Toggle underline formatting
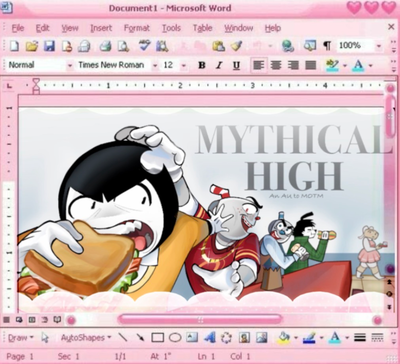The image size is (400, 364). click(236, 65)
